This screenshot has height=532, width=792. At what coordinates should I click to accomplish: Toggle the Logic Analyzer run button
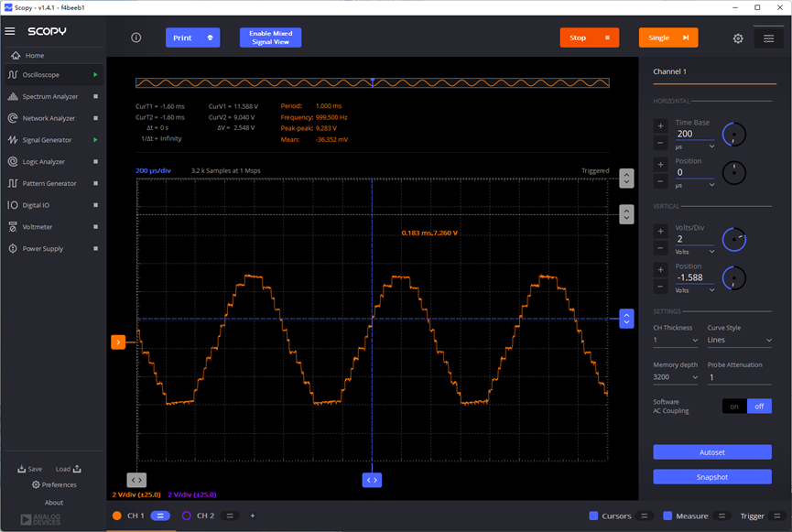pyautogui.click(x=95, y=162)
